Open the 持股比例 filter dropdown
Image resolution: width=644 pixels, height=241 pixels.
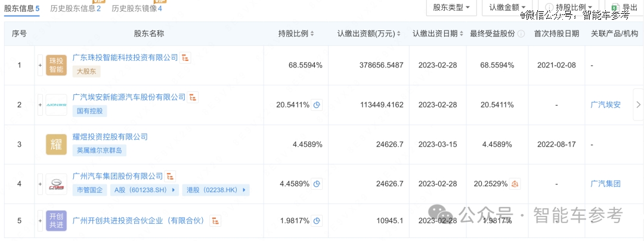point(569,7)
